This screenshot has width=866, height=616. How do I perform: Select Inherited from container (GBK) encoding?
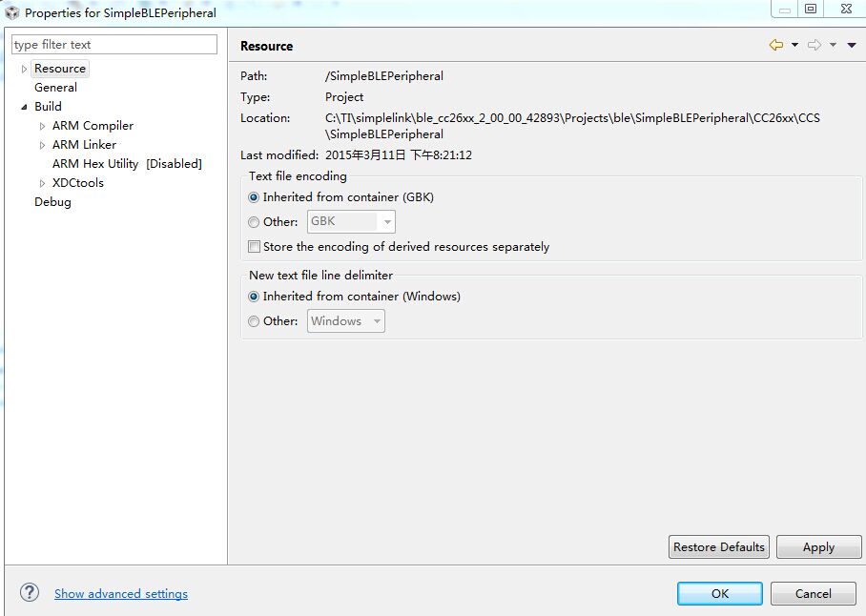[254, 197]
